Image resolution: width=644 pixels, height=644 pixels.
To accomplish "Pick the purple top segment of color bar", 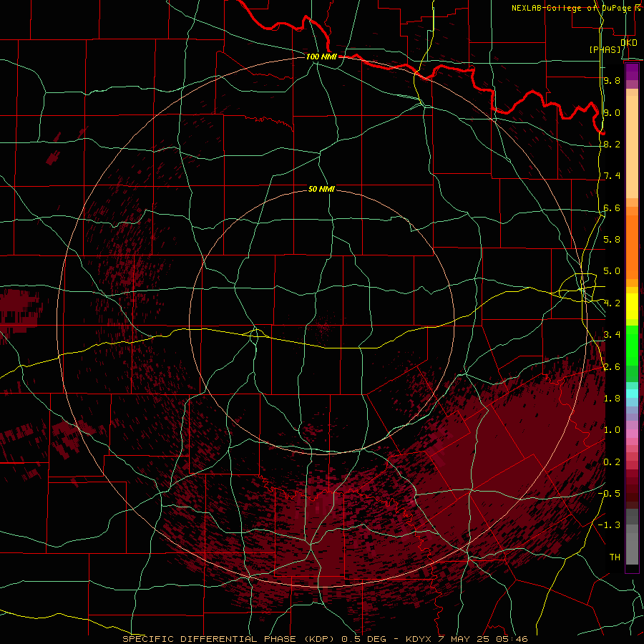I will 632,72.
